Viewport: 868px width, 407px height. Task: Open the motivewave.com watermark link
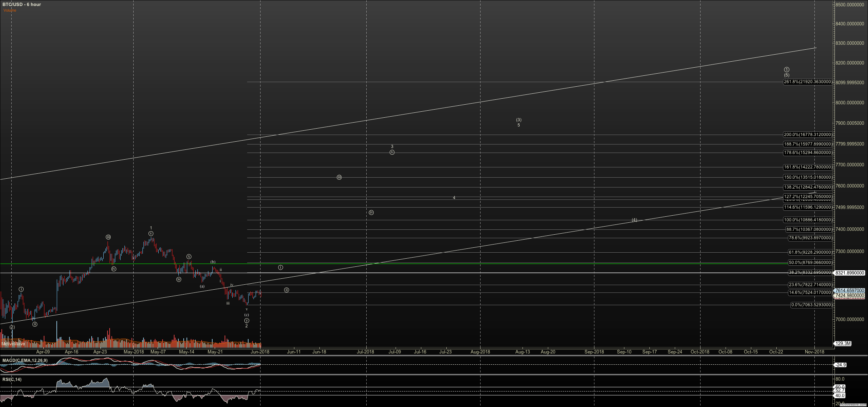pyautogui.click(x=853, y=405)
